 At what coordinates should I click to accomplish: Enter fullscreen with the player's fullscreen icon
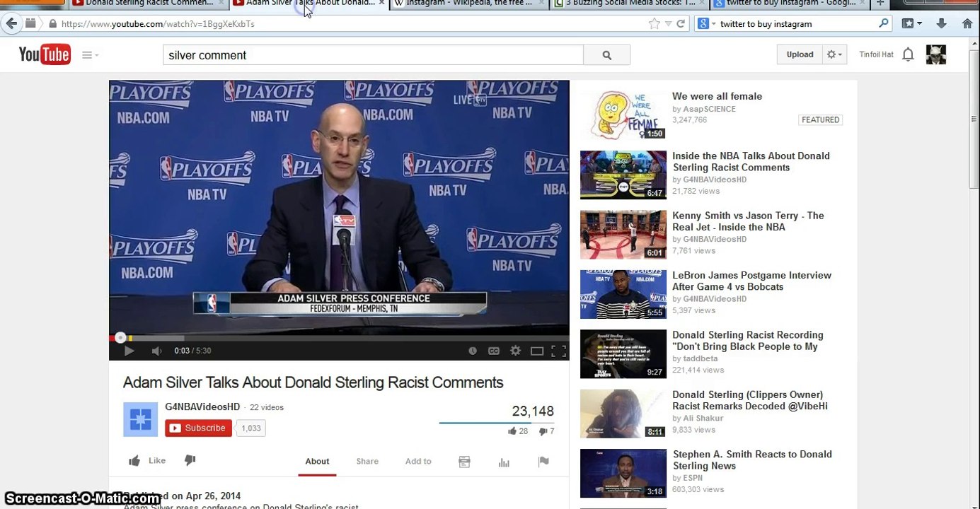pyautogui.click(x=558, y=351)
